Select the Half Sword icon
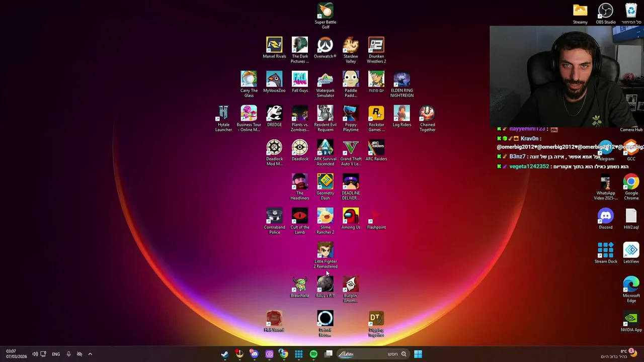 274,321
